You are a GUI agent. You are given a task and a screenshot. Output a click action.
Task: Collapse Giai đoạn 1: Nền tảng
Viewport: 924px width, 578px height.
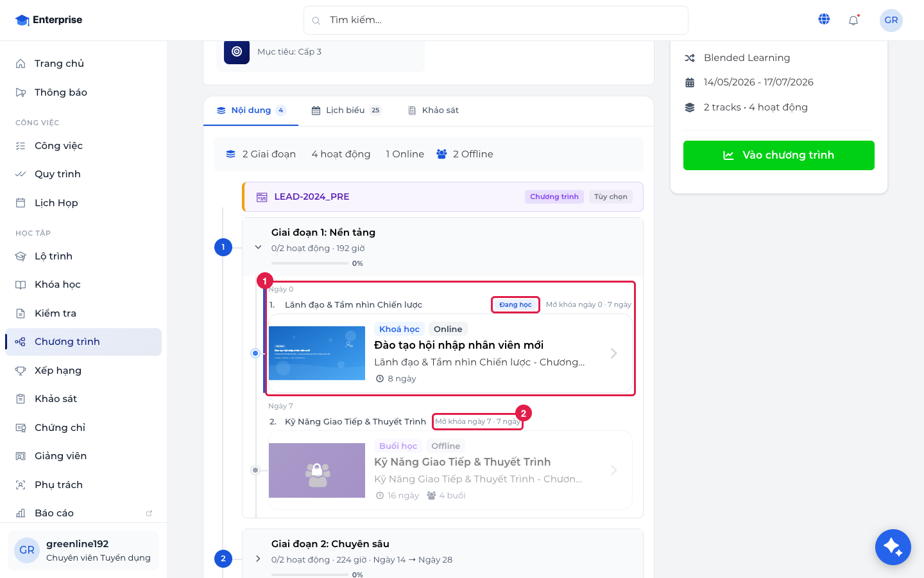(258, 247)
